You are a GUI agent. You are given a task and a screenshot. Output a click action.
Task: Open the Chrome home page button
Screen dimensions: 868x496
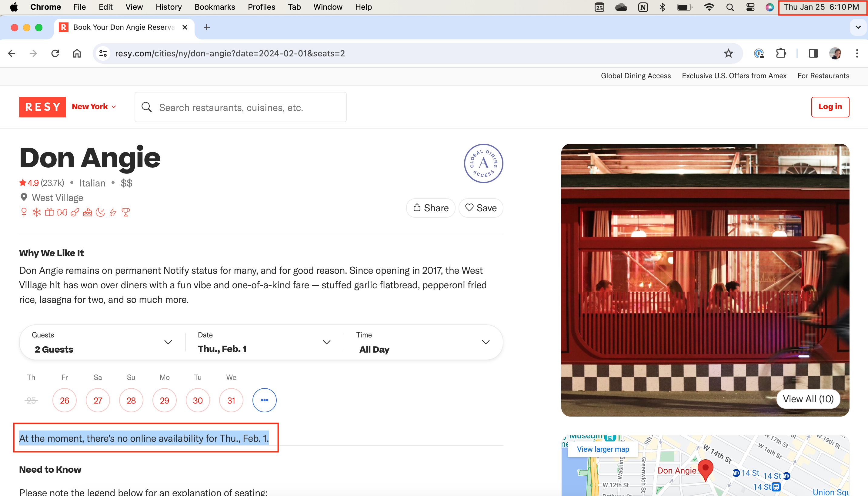point(77,53)
